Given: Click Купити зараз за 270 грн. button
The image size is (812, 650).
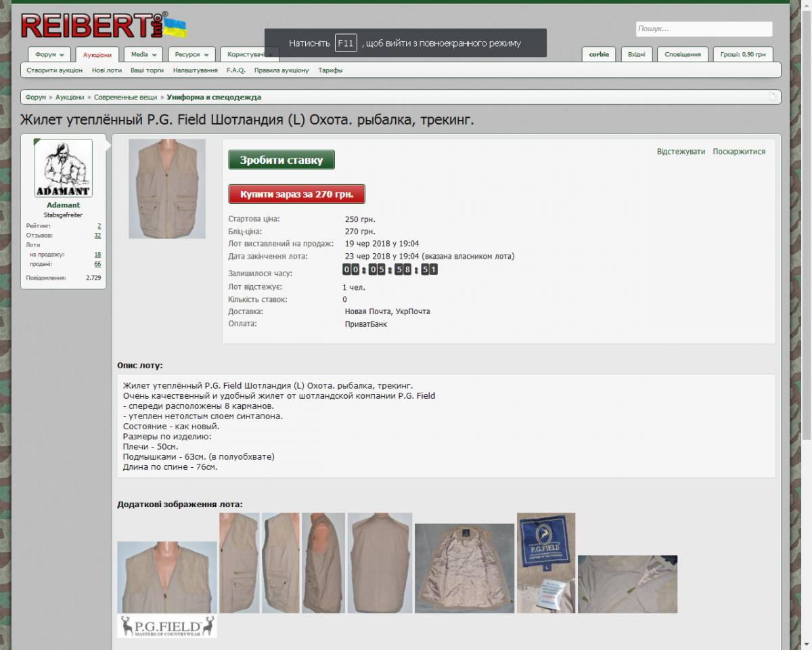Looking at the screenshot, I should click(x=296, y=194).
